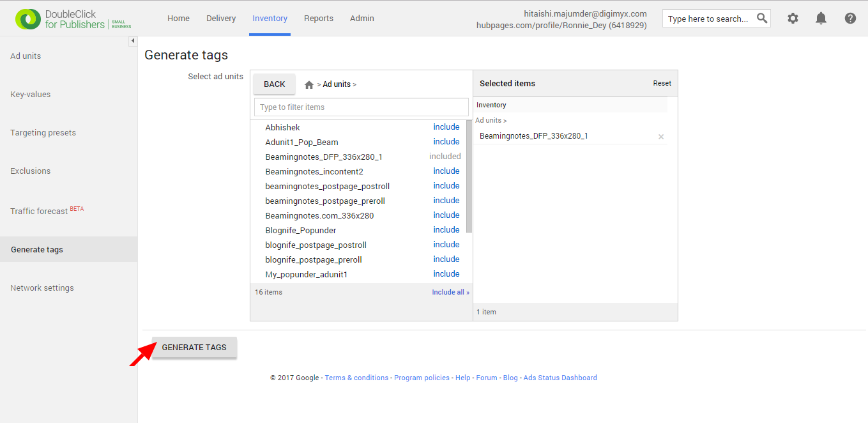
Task: Open the Inventory section header
Action: pos(491,104)
